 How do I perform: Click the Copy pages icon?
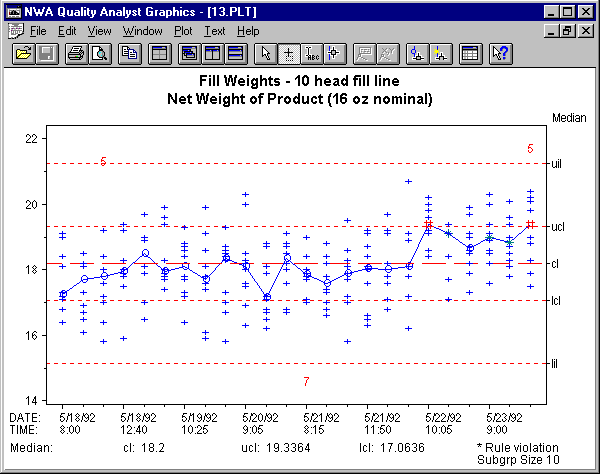click(x=129, y=52)
